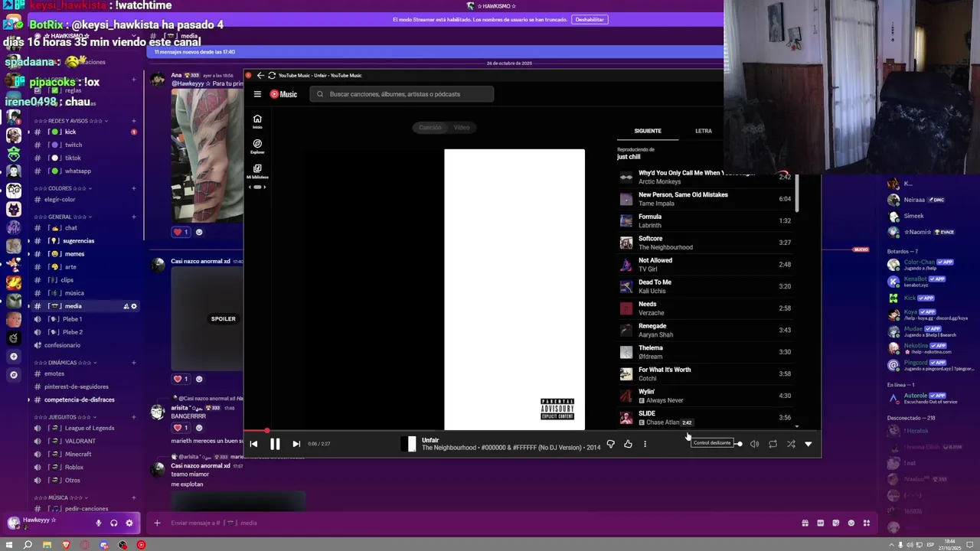Switch to the Canción toggle
The image size is (980, 551).
coord(430,128)
